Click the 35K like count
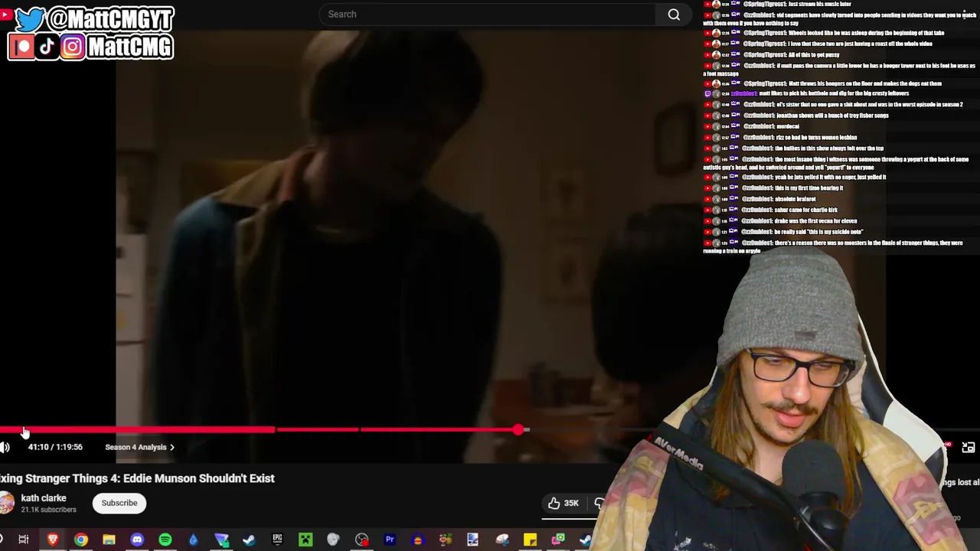Viewport: 980px width, 551px height. pyautogui.click(x=571, y=504)
